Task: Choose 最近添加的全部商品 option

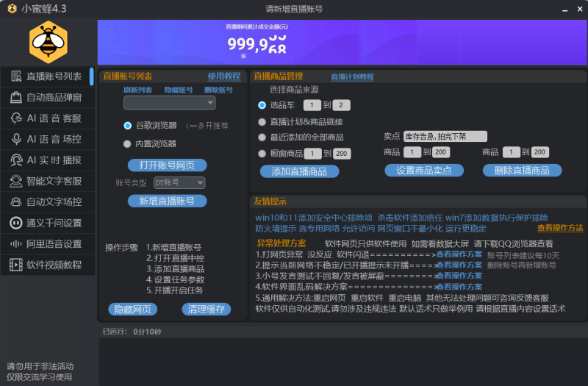Action: coord(262,137)
